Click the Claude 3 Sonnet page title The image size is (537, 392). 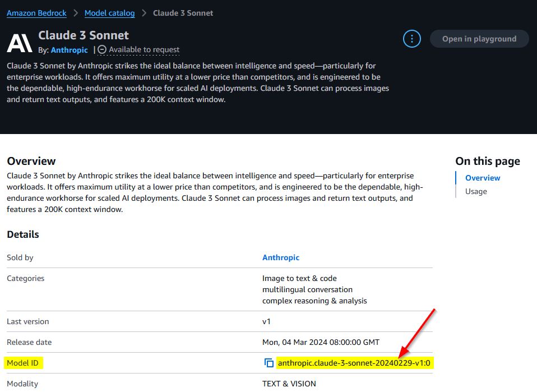84,35
